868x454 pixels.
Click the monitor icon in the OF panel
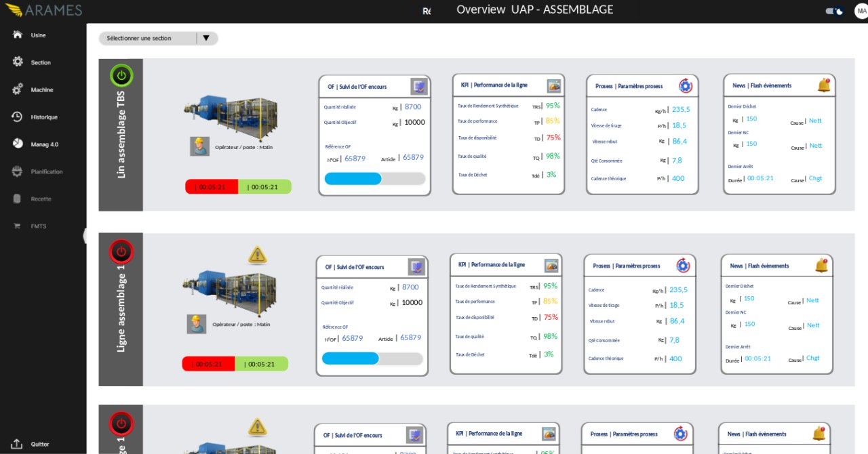(x=418, y=85)
